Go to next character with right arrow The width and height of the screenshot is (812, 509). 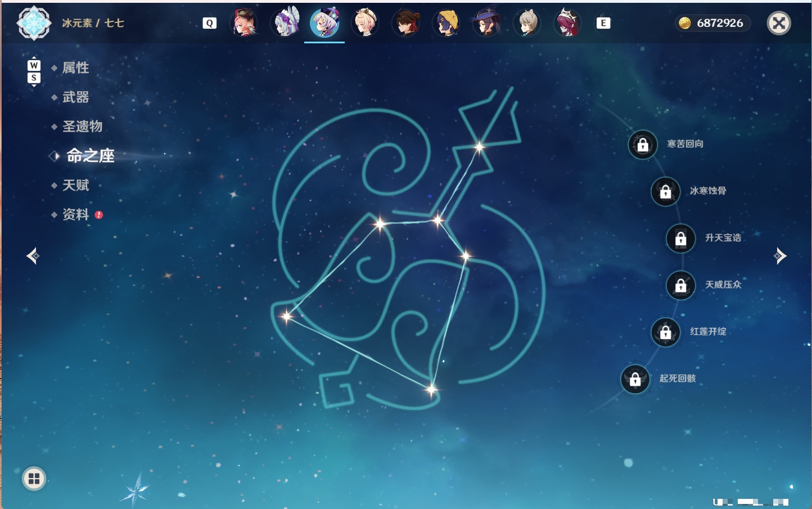tap(780, 256)
